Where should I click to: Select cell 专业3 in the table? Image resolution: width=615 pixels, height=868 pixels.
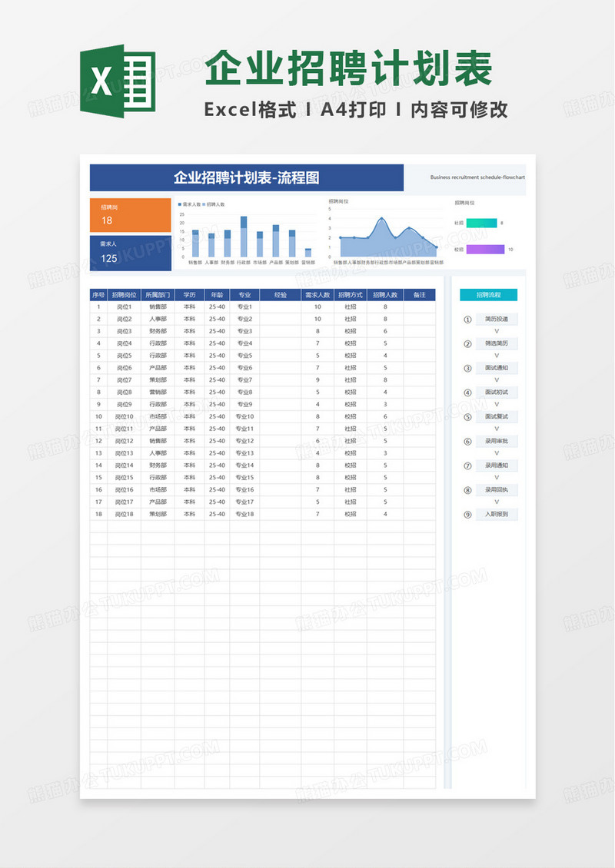(x=245, y=331)
